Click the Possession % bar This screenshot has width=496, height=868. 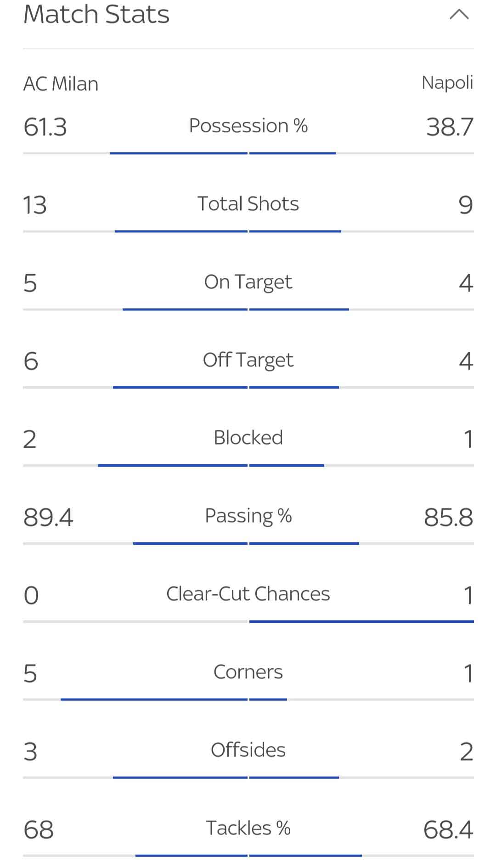tap(248, 153)
